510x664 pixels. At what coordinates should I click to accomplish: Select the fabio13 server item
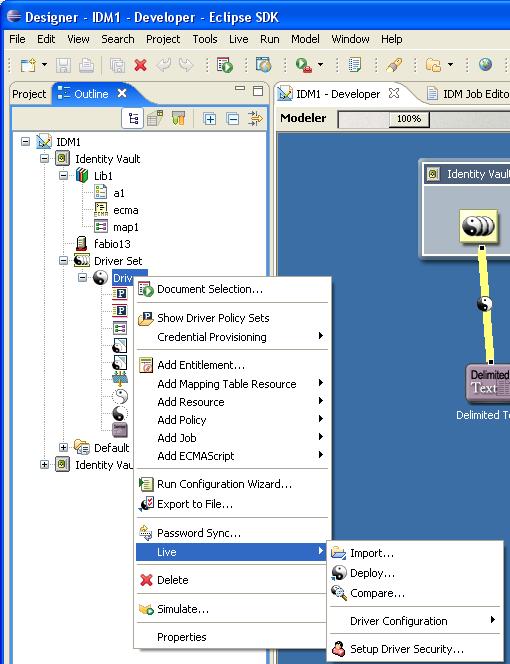112,244
